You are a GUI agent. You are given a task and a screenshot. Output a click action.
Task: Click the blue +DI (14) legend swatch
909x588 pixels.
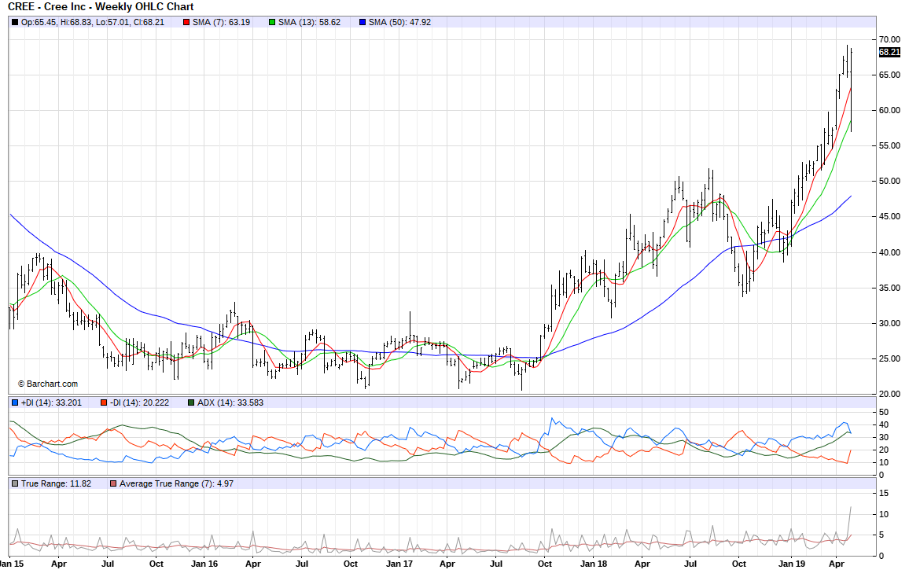click(15, 402)
